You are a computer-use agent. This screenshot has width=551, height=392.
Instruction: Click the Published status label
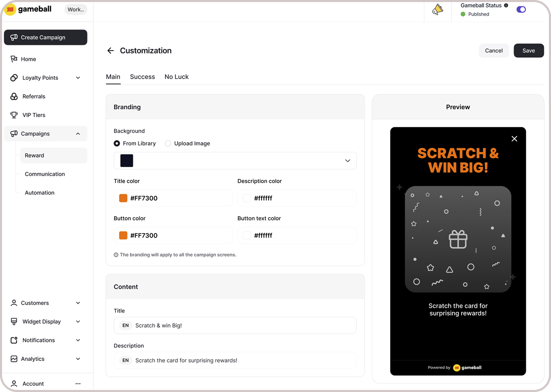coord(479,14)
